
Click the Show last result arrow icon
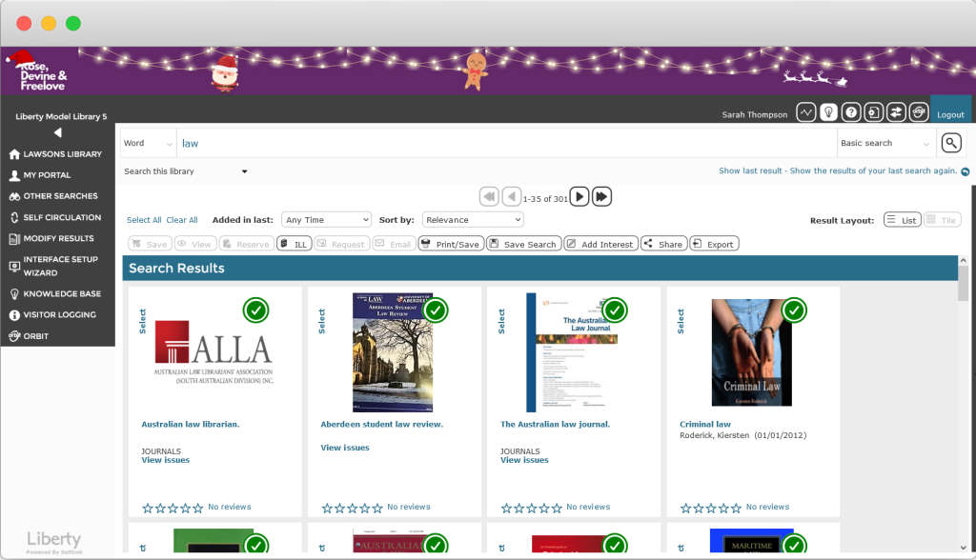tap(965, 171)
